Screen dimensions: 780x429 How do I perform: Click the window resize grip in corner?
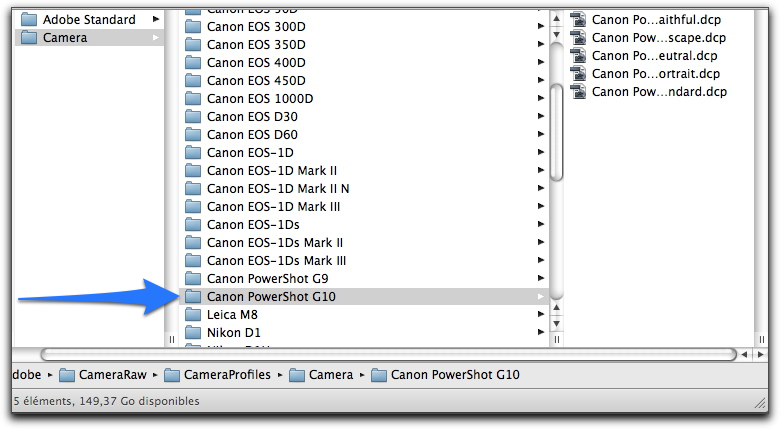click(760, 403)
